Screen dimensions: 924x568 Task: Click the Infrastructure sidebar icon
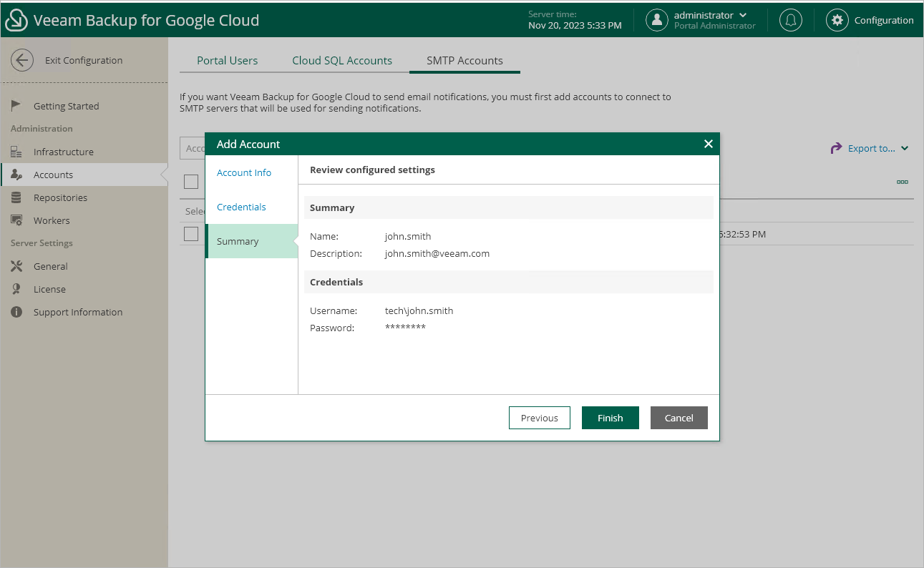click(16, 152)
